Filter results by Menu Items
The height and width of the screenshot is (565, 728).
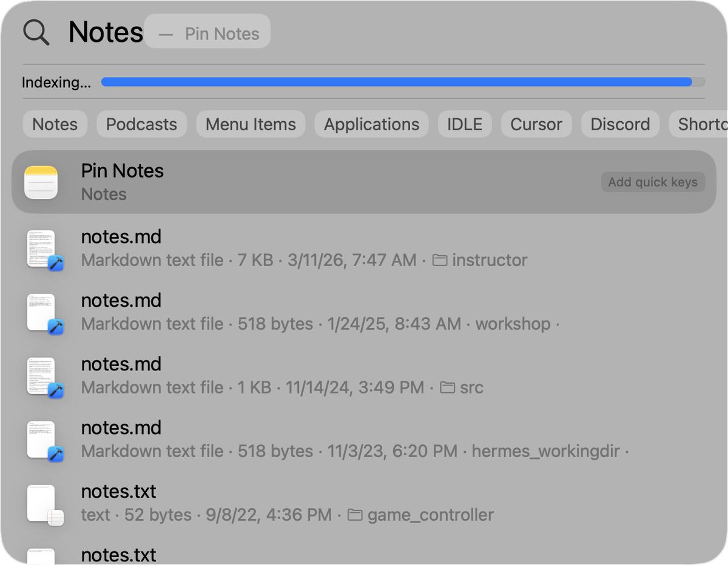(251, 124)
